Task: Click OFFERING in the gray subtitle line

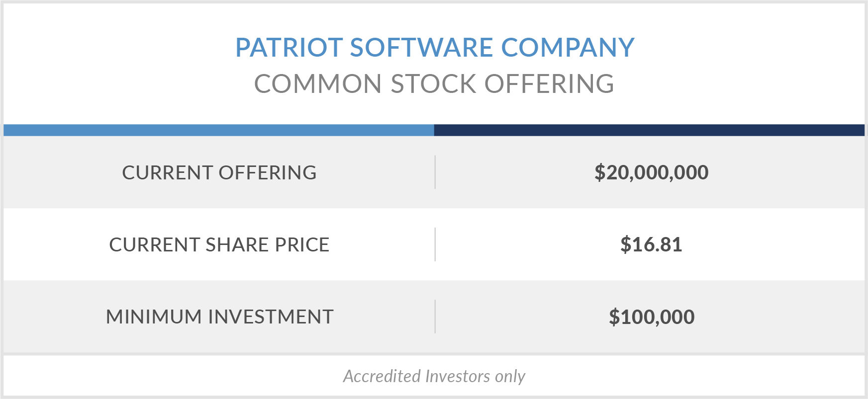Action: [x=549, y=84]
